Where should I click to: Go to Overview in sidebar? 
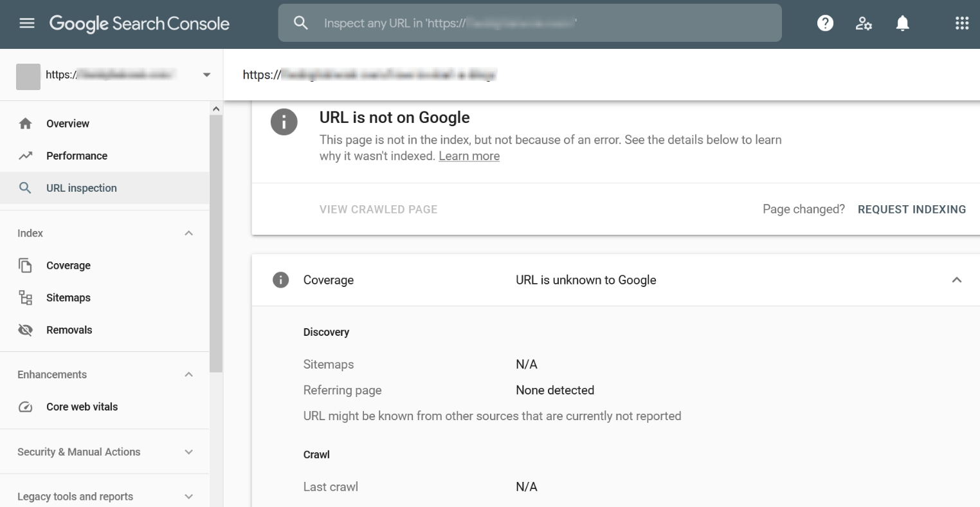coord(105,124)
